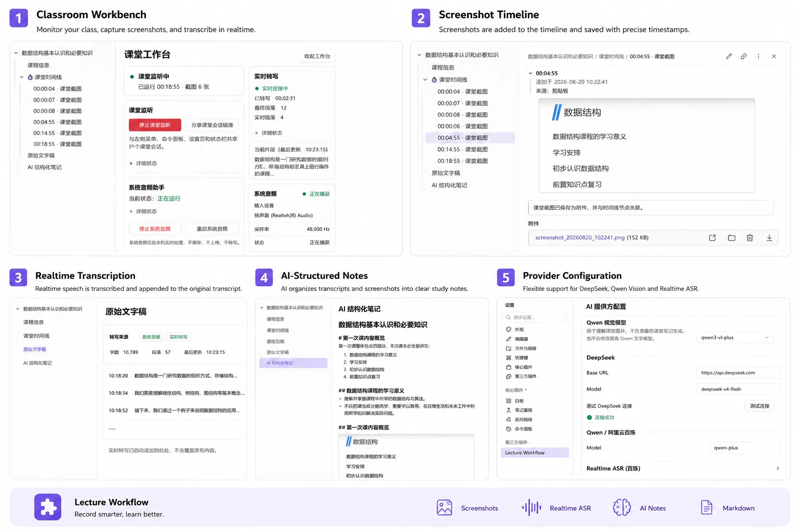Viewport: 798px width, 532px height.
Task: Click the 停止系统音频 button
Action: [x=155, y=229]
